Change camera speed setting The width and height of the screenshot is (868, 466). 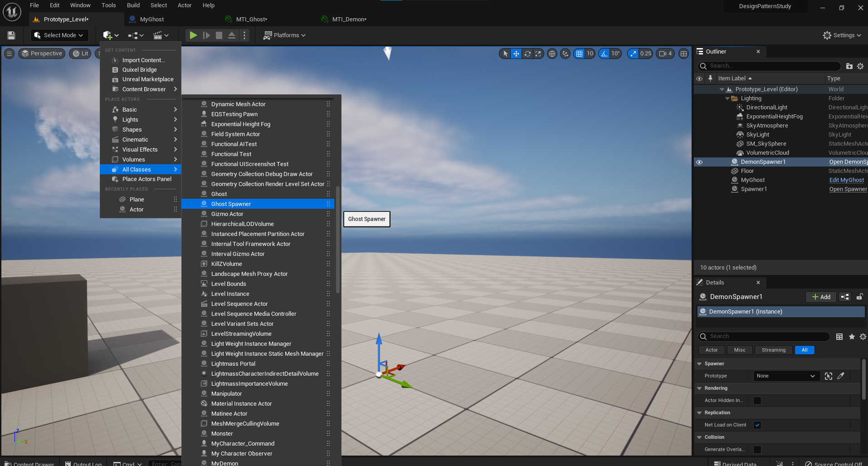665,54
